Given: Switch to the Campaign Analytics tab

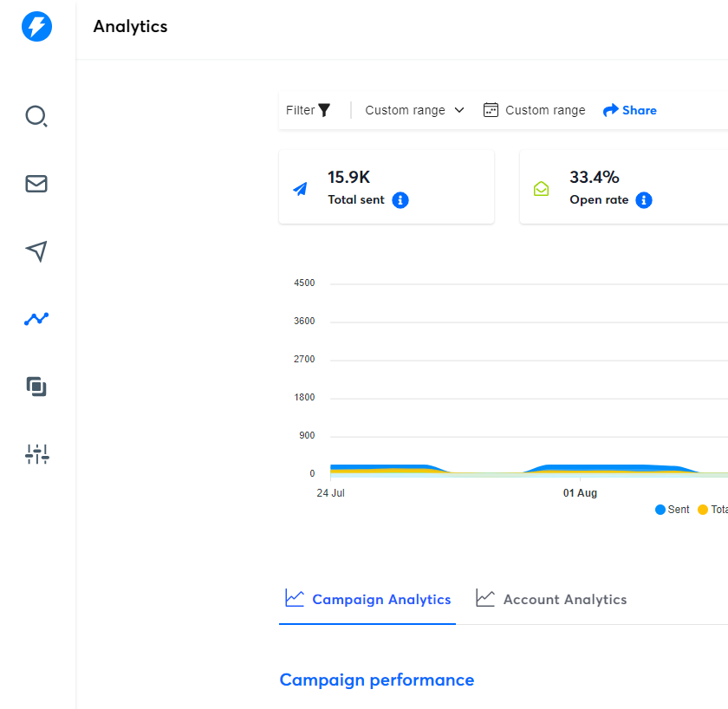Looking at the screenshot, I should pyautogui.click(x=368, y=599).
